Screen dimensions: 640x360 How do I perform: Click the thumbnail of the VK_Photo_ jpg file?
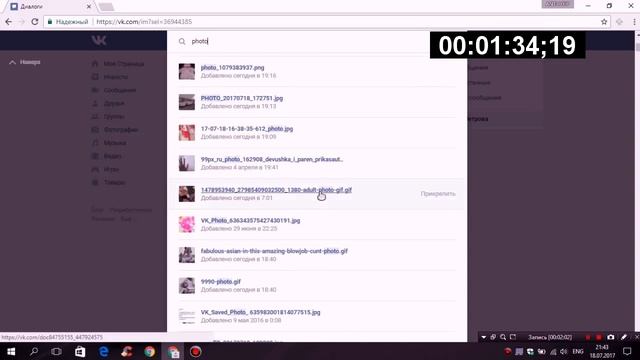pyautogui.click(x=187, y=224)
